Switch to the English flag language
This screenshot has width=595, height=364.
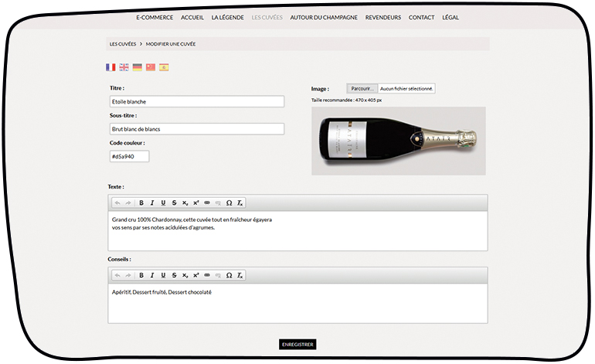(x=124, y=67)
